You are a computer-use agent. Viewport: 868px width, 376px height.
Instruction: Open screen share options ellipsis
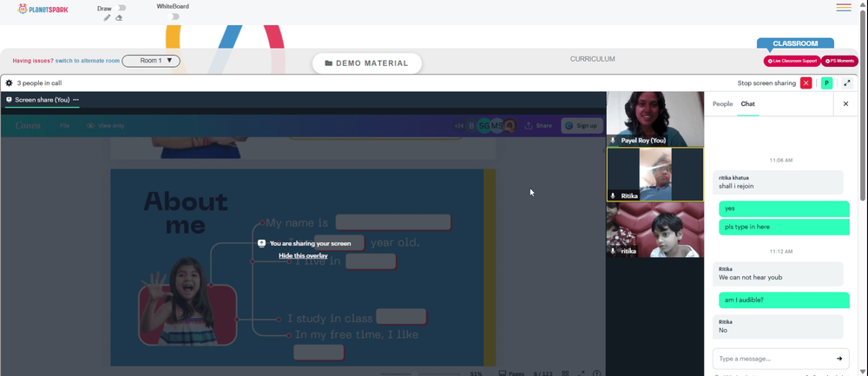(76, 100)
